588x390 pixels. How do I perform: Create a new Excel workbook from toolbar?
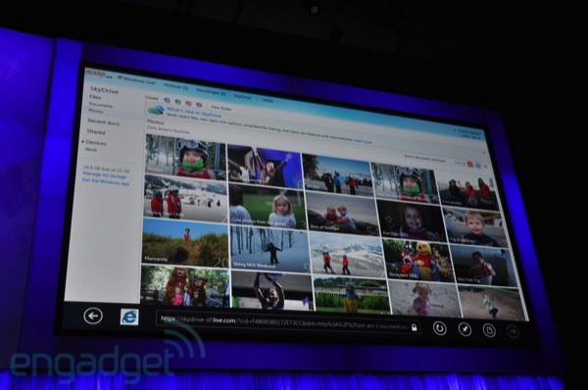[x=177, y=102]
